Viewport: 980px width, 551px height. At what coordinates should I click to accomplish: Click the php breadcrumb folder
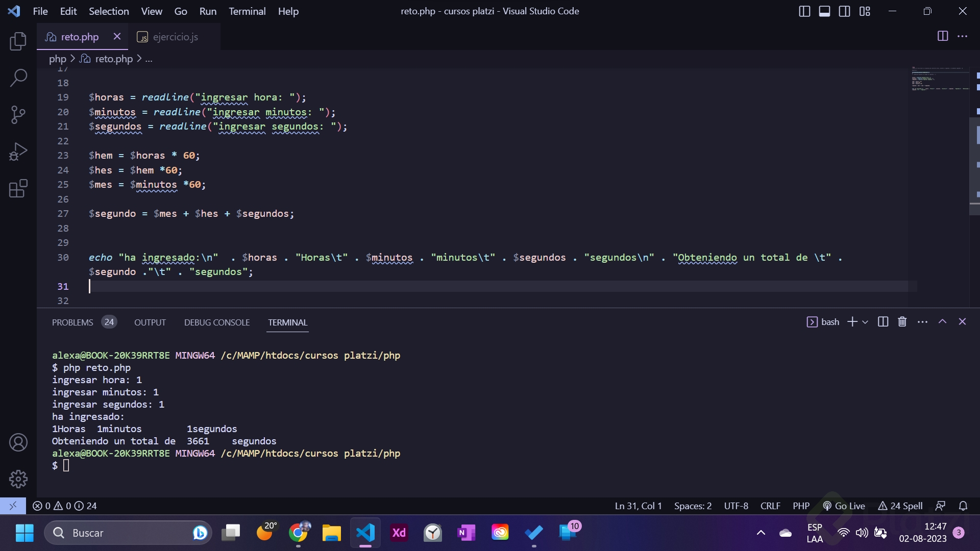[x=58, y=59]
